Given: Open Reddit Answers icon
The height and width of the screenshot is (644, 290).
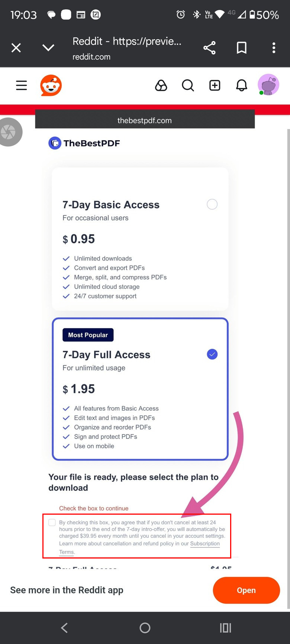Looking at the screenshot, I should pos(161,85).
